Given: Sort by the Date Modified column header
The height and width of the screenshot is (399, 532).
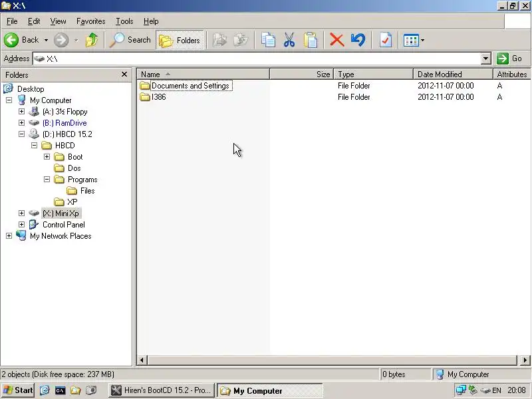Looking at the screenshot, I should (453, 74).
